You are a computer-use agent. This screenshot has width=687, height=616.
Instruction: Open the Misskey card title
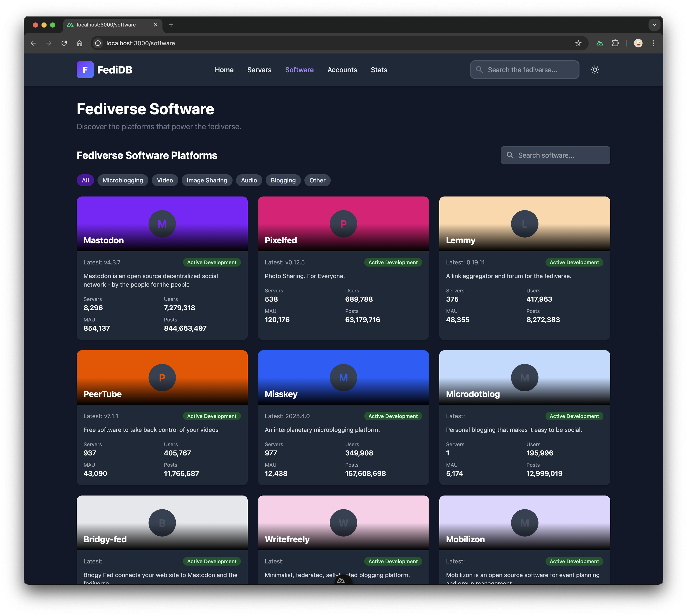coord(281,394)
